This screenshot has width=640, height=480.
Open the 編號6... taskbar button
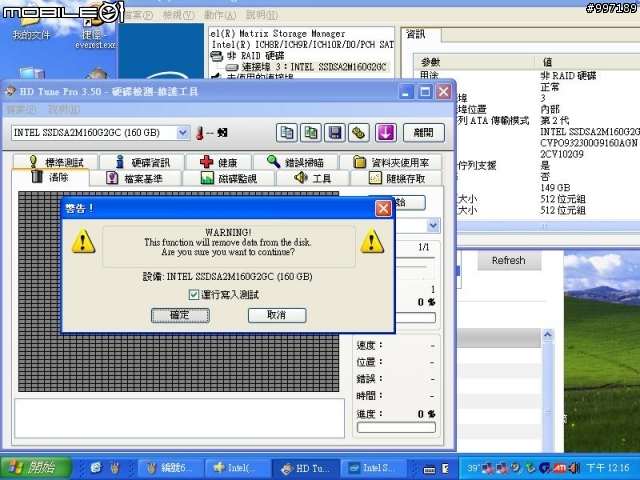click(169, 468)
